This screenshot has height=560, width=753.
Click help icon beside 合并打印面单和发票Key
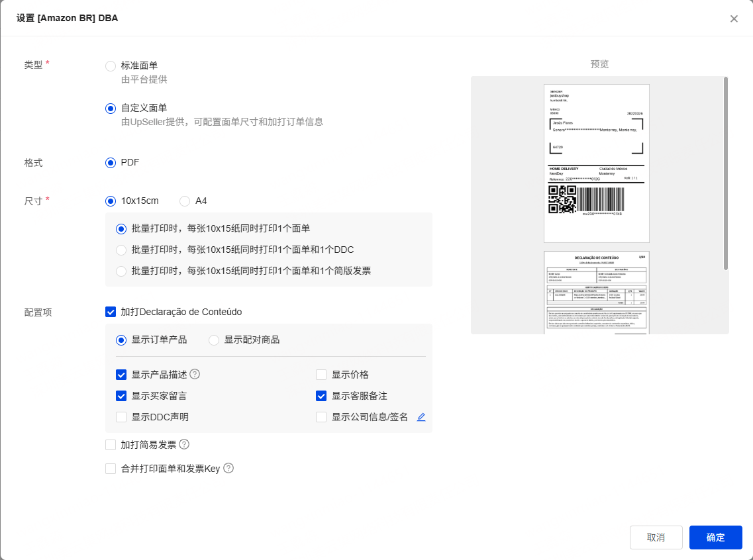(228, 468)
